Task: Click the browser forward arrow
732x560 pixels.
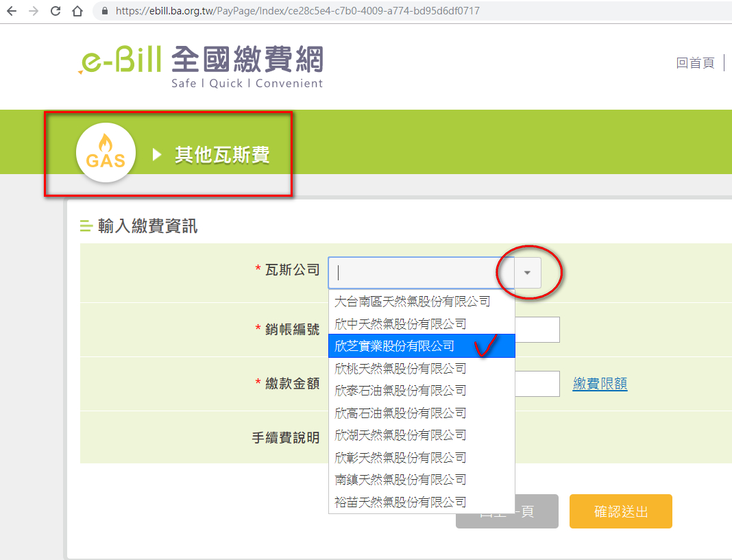Action: pyautogui.click(x=34, y=11)
